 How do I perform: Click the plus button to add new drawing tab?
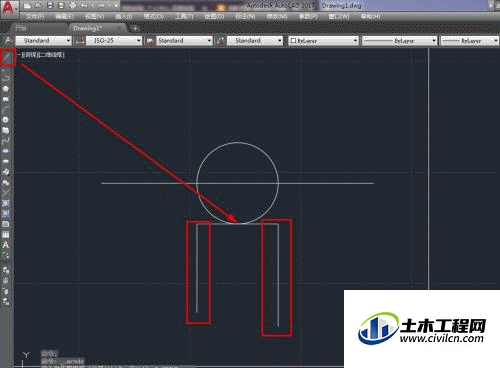coord(135,29)
